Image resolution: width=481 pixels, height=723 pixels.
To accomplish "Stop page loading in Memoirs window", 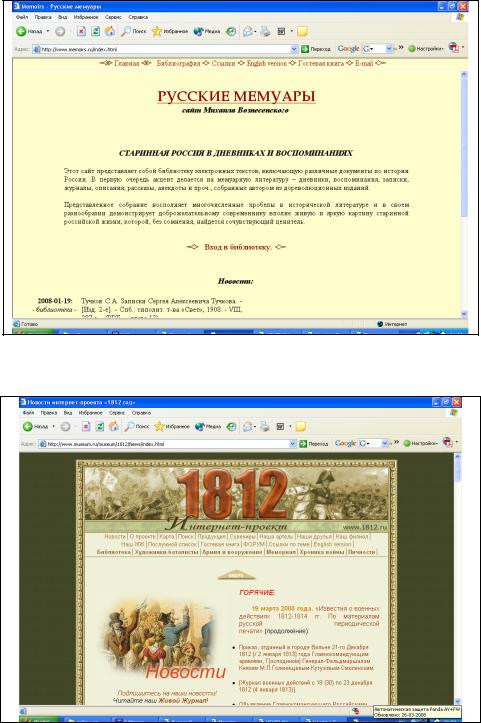I will [81, 31].
